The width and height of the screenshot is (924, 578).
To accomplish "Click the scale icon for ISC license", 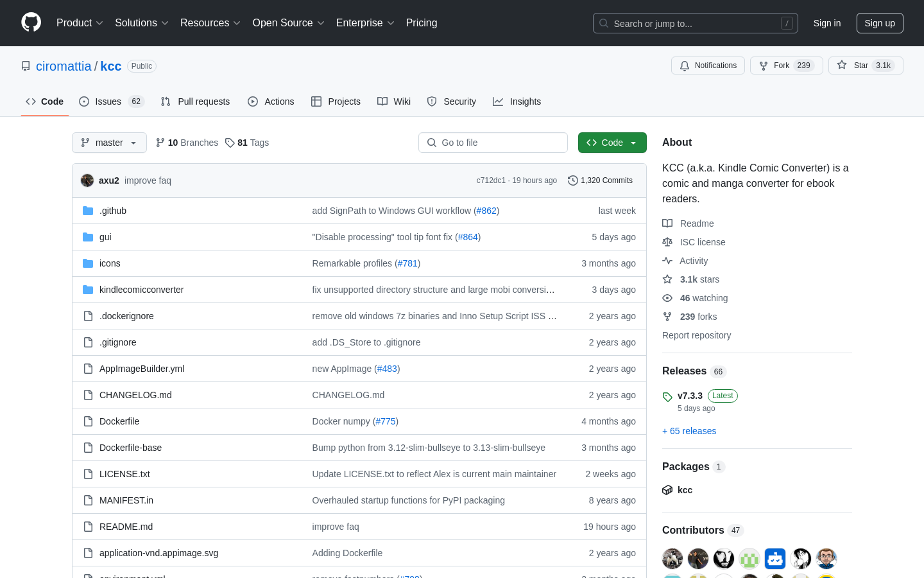I will click(x=667, y=242).
